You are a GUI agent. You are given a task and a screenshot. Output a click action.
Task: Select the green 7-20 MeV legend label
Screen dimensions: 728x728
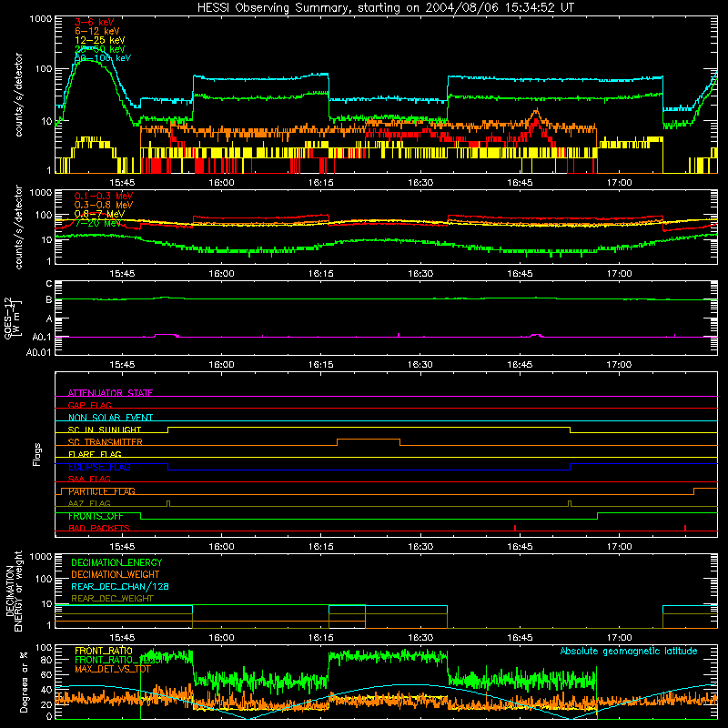coord(98,223)
